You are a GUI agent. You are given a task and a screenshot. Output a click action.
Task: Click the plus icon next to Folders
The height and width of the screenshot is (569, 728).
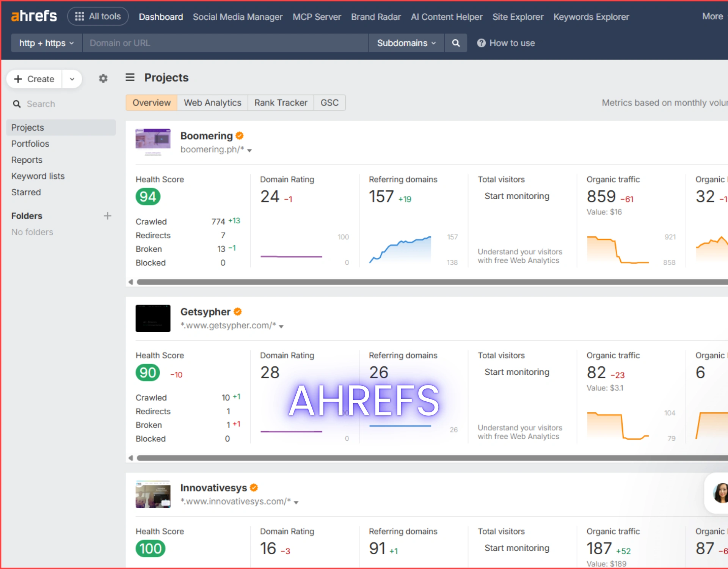tap(108, 215)
